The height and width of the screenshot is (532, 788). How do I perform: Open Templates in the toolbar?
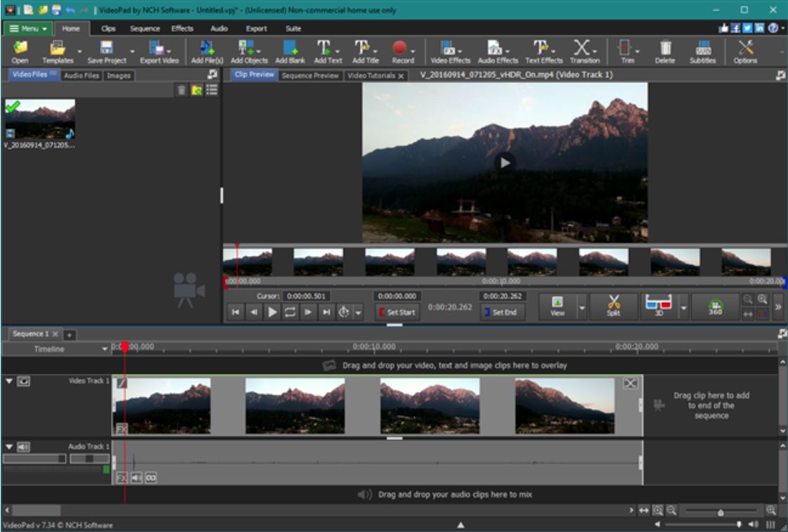pos(58,52)
